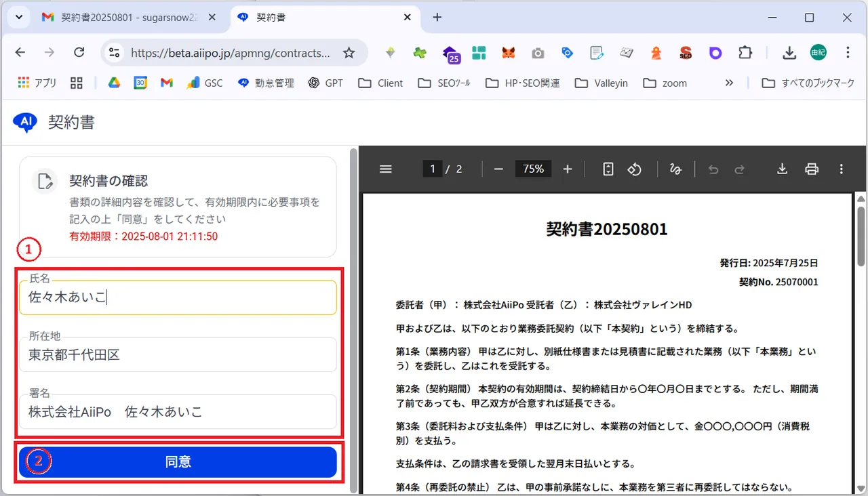The height and width of the screenshot is (496, 868).
Task: Open the purple hat extension with badge 25
Action: coord(451,54)
